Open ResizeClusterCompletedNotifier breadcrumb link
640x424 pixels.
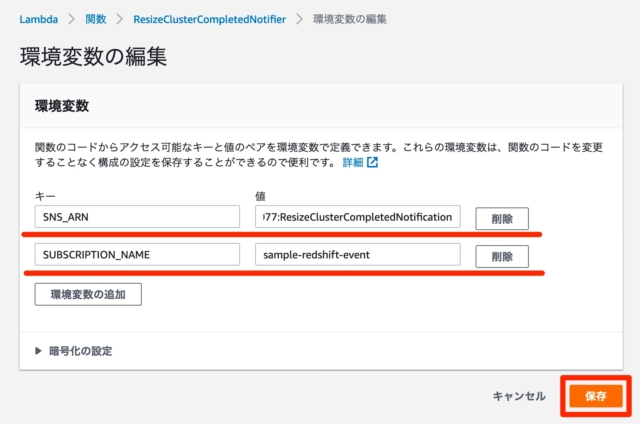point(209,19)
